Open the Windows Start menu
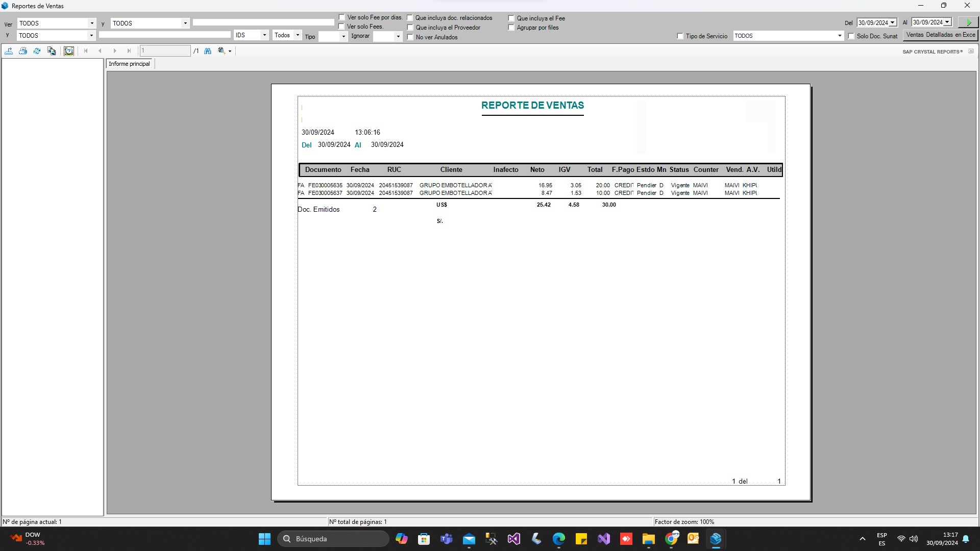Image resolution: width=980 pixels, height=551 pixels. 264,538
